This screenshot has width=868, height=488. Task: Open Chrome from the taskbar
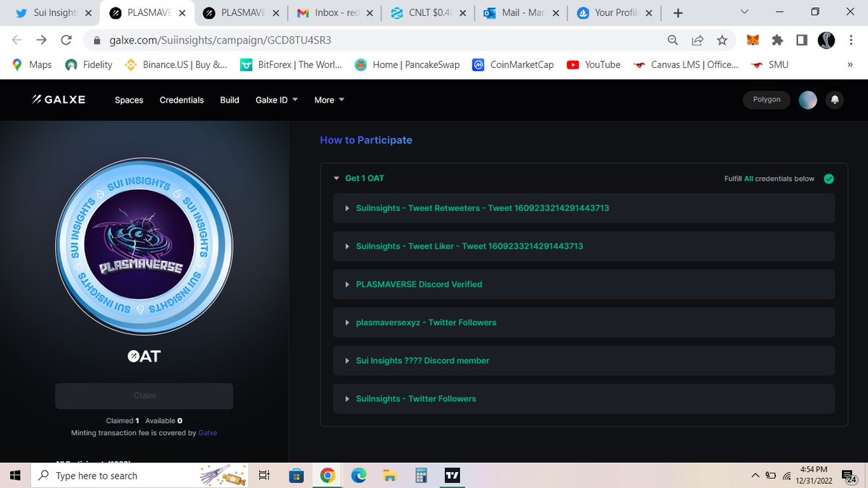[327, 475]
